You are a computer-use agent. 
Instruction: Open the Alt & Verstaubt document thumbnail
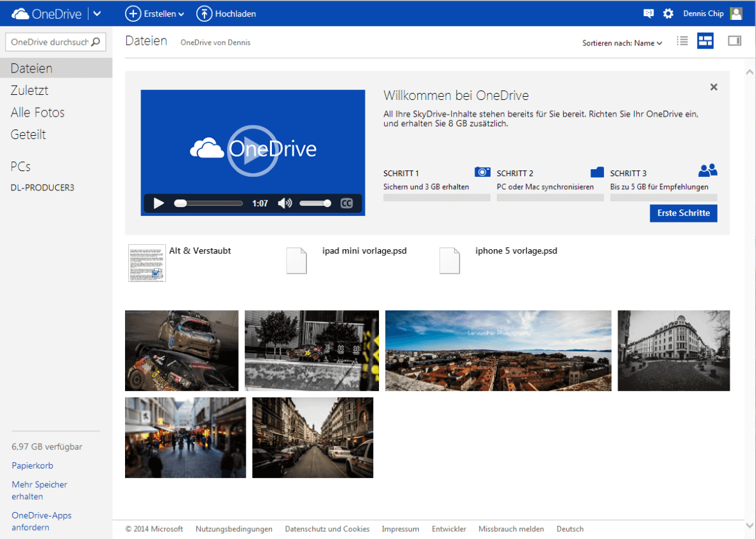pyautogui.click(x=146, y=262)
